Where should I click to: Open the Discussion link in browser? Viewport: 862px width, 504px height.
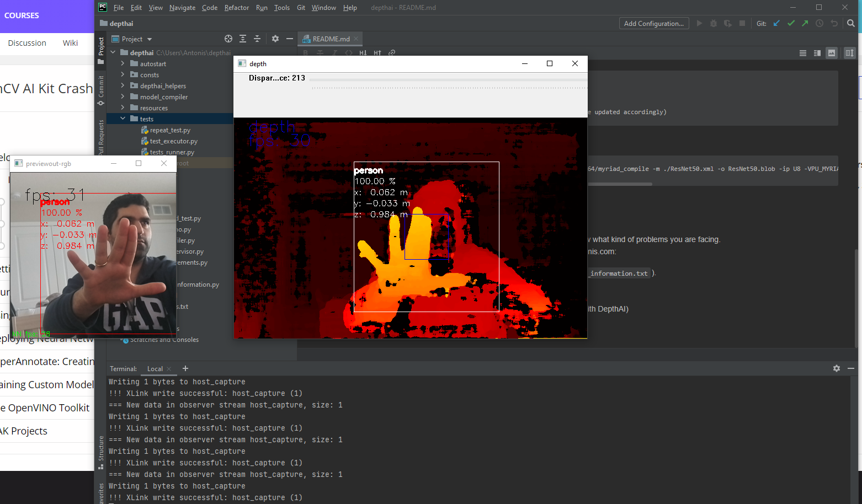[x=27, y=43]
